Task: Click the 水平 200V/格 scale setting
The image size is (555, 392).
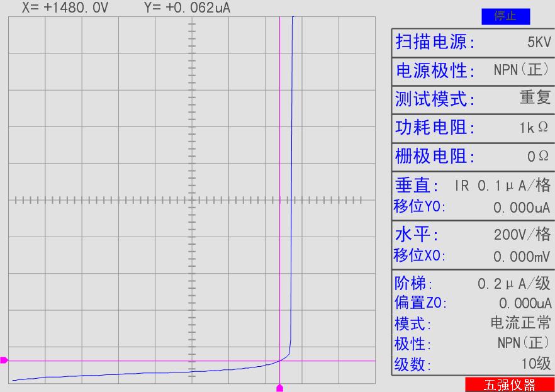Action: [473, 235]
